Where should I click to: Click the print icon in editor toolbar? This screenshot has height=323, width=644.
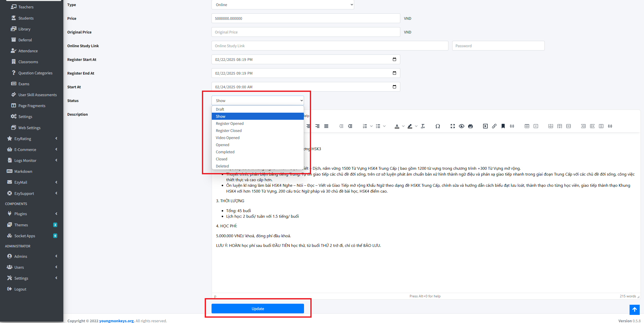[470, 126]
